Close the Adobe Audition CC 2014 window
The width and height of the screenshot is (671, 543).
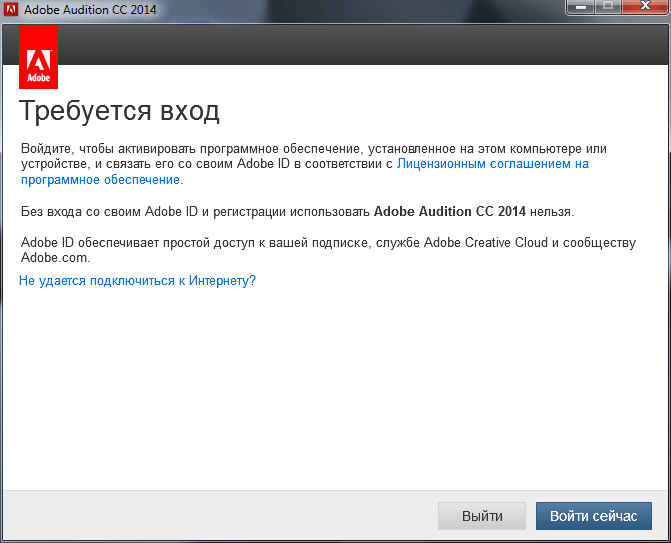pyautogui.click(x=645, y=6)
